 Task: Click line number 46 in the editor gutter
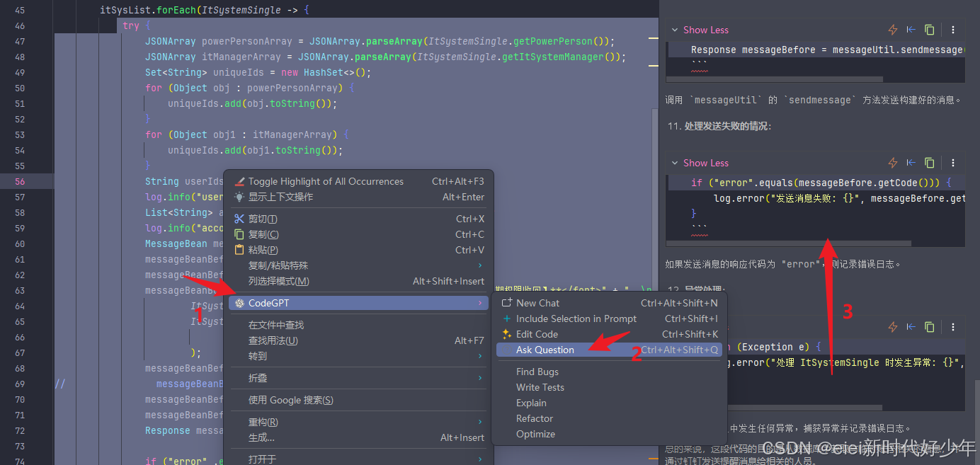(x=19, y=25)
